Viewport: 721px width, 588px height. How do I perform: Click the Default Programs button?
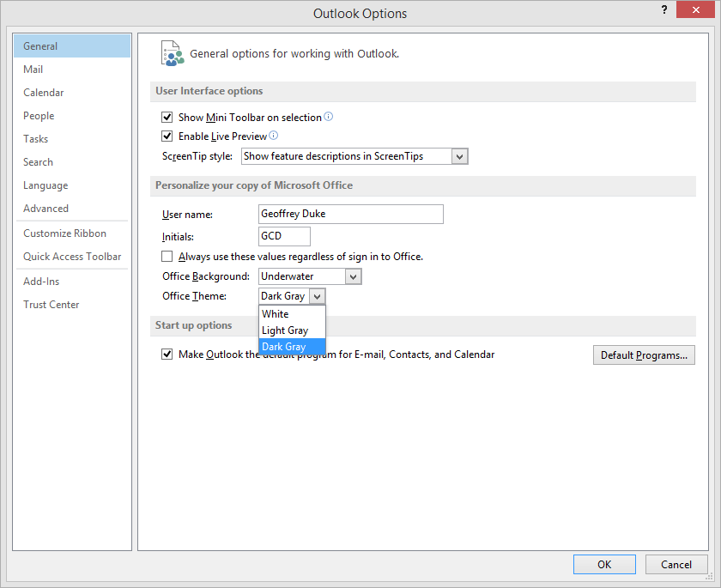click(644, 355)
